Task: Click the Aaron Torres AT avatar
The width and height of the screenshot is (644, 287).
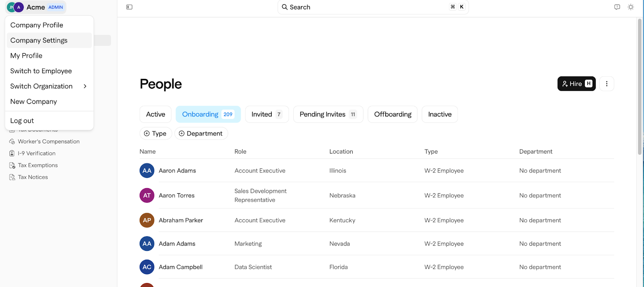Action: (147, 195)
